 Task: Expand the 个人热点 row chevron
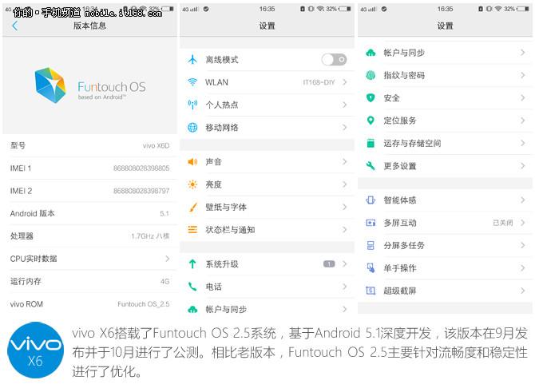tap(345, 105)
